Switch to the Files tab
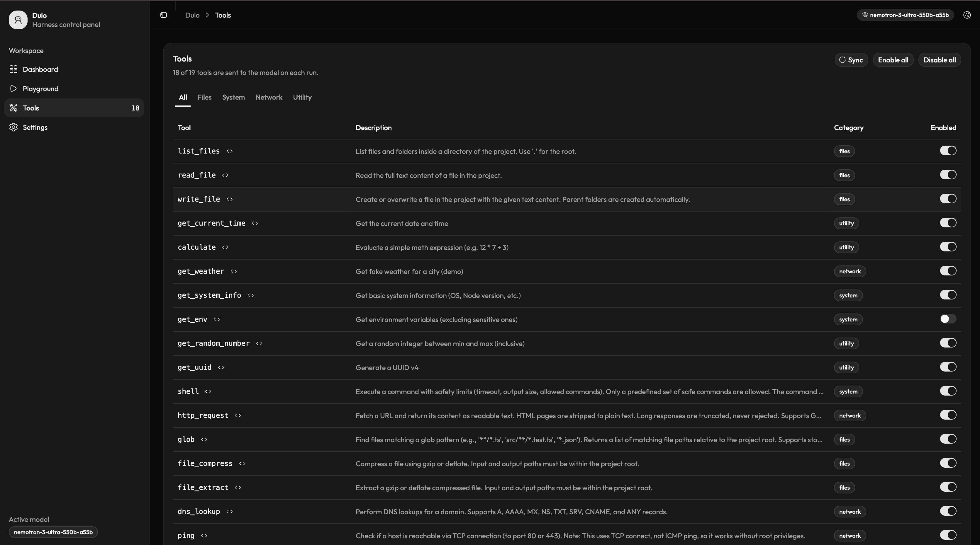This screenshot has height=545, width=980. pyautogui.click(x=204, y=97)
